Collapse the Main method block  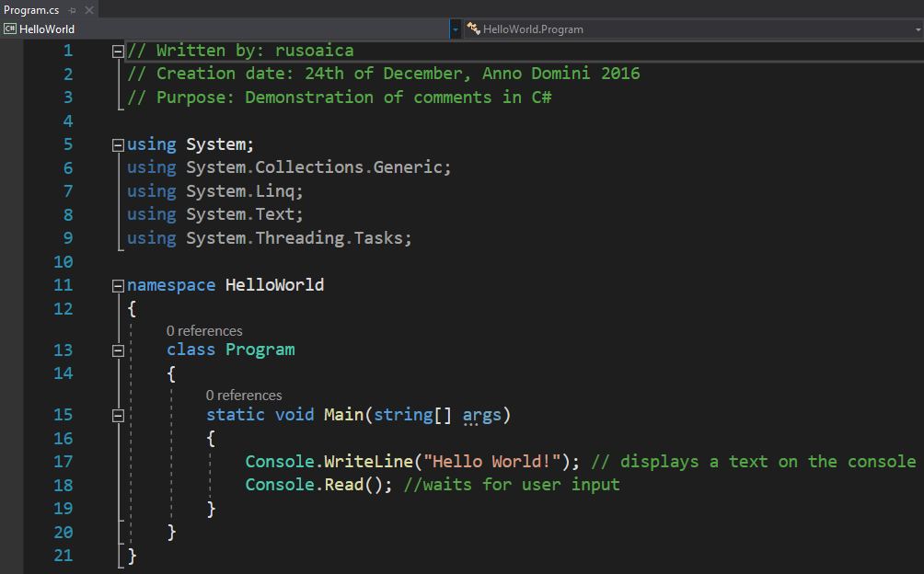(118, 416)
